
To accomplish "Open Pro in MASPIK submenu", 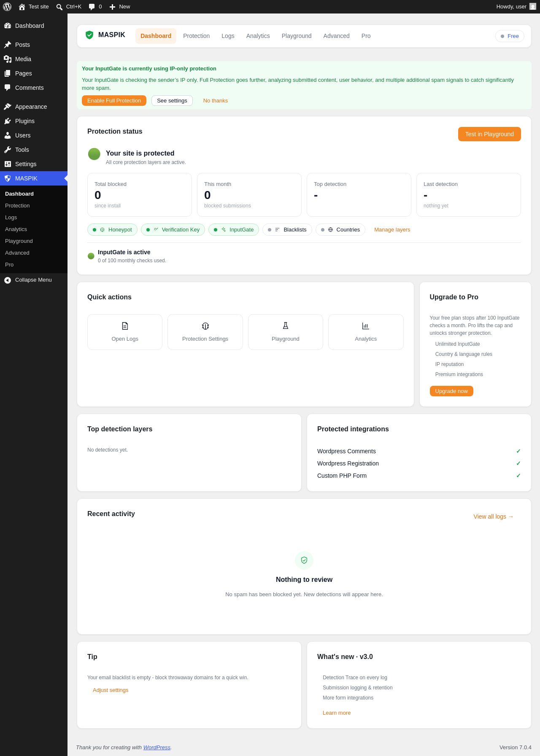I will coord(34,265).
